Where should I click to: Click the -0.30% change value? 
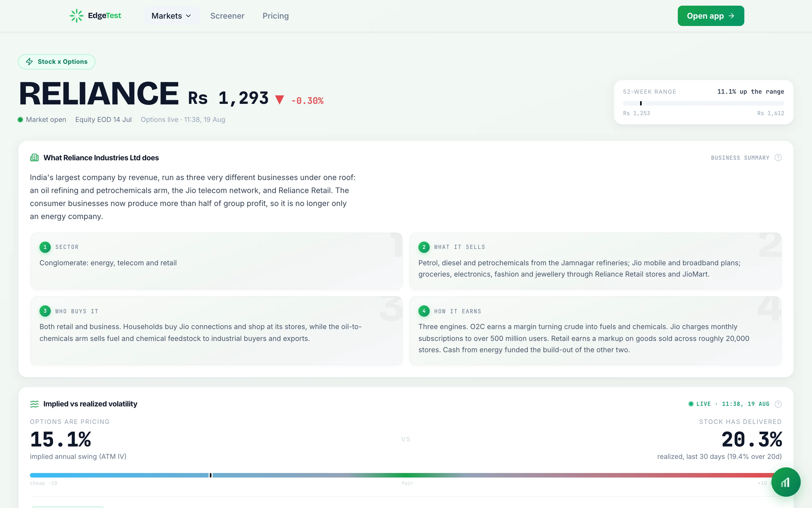tap(307, 101)
